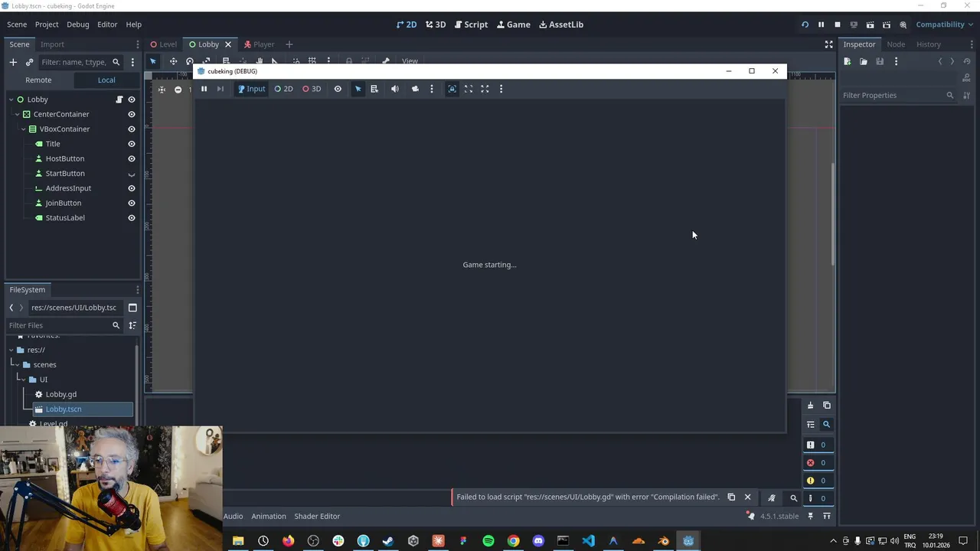Hide the JoinButton node
This screenshot has height=551, width=980.
point(131,203)
